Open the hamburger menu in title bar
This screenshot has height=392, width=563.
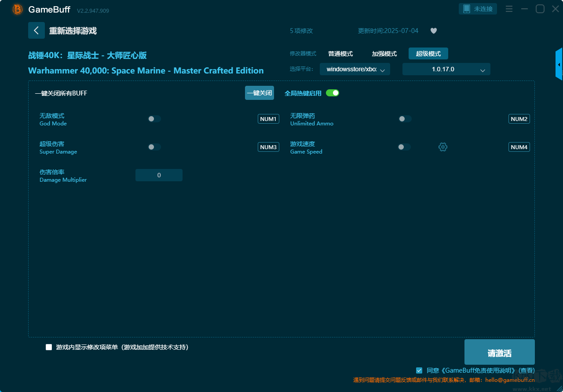pos(509,9)
